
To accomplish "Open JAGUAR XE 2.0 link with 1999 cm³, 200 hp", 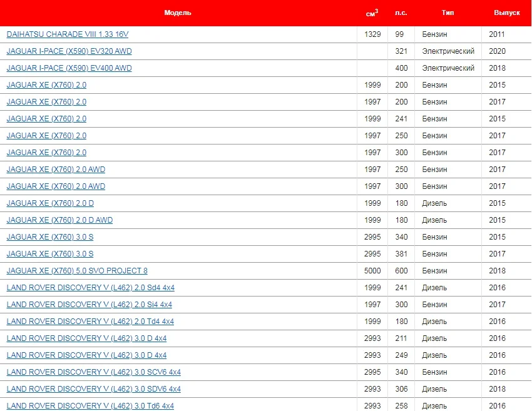I will coord(46,85).
